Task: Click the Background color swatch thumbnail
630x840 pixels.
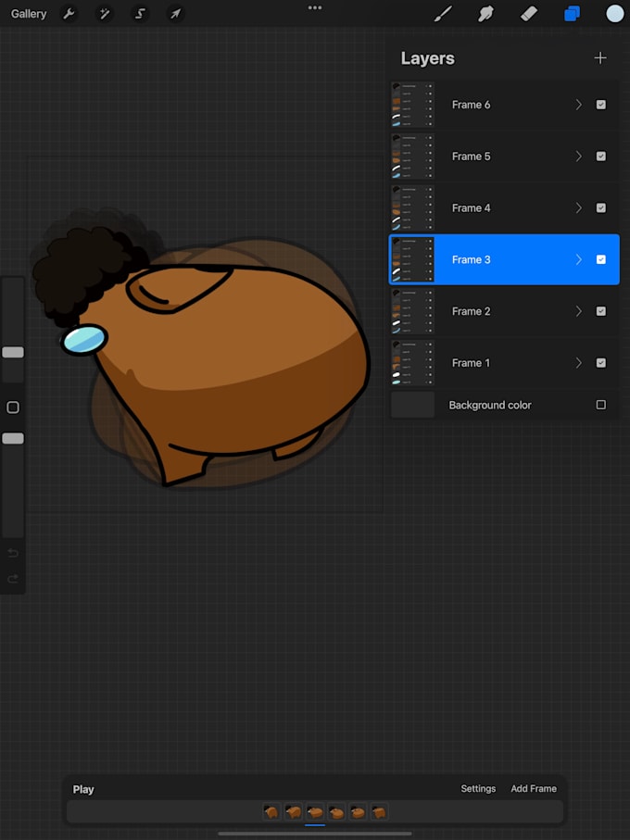Action: 412,405
